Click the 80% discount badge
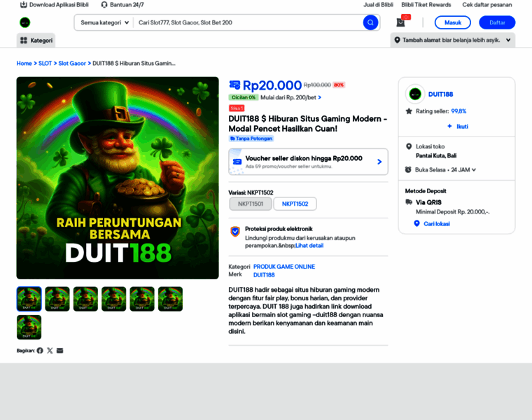The height and width of the screenshot is (420, 532). coord(339,85)
